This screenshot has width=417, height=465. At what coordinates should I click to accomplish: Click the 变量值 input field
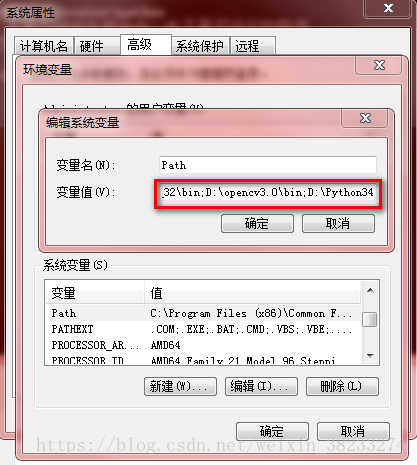[268, 192]
